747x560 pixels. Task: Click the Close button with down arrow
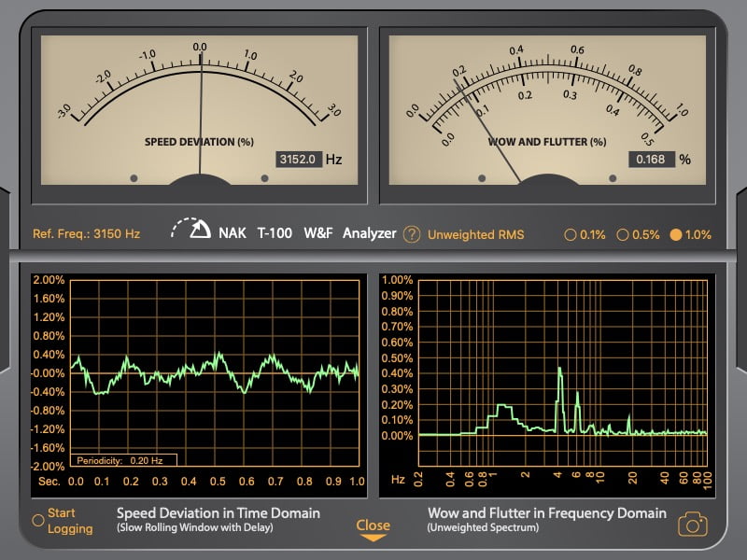click(x=373, y=530)
